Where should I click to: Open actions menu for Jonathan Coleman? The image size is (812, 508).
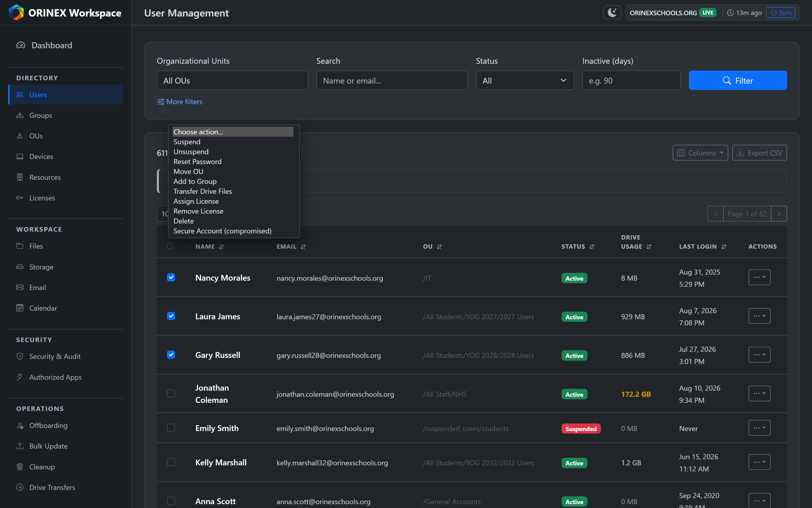point(759,393)
